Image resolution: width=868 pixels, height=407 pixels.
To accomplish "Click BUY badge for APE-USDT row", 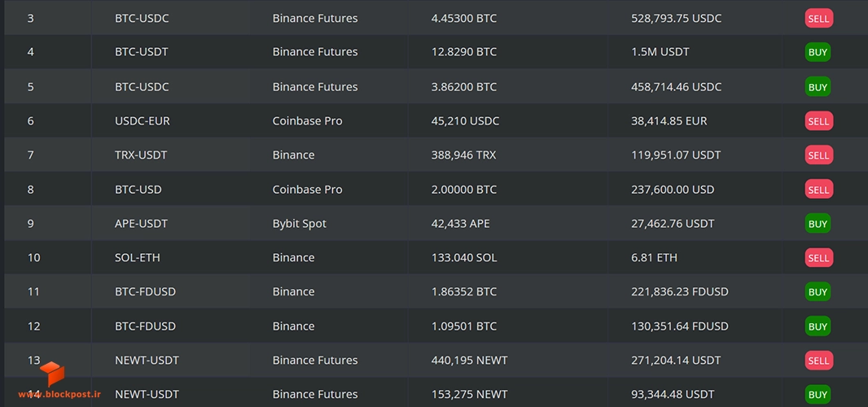I will tap(818, 224).
